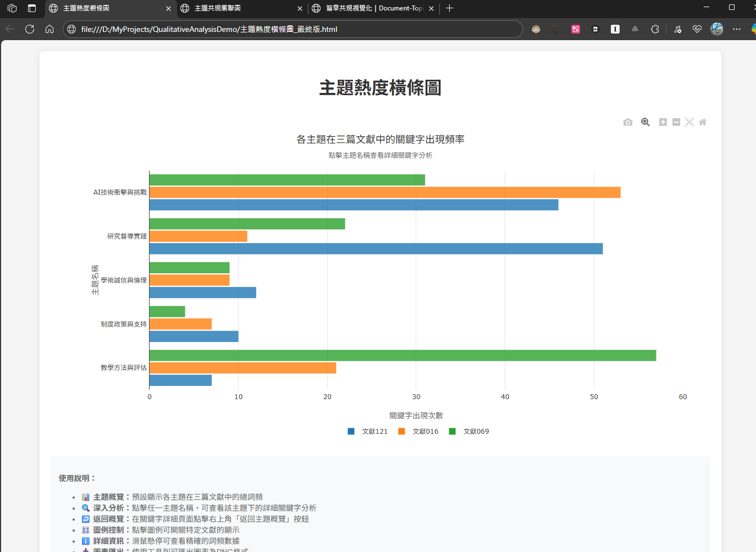
Task: Open the browser Extensions puzzle icon
Action: point(655,29)
